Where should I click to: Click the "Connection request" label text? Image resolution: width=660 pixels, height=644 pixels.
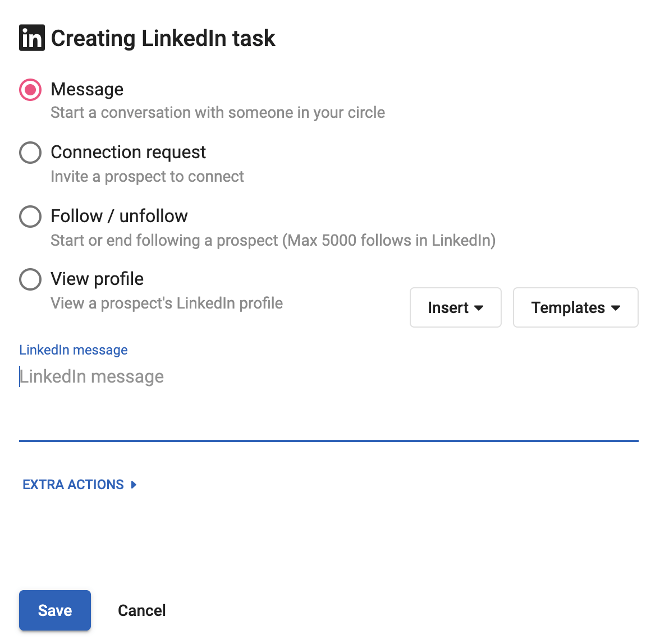pyautogui.click(x=128, y=153)
